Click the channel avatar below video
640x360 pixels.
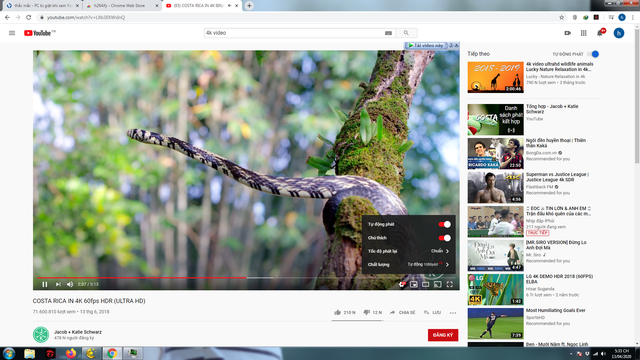point(41,335)
